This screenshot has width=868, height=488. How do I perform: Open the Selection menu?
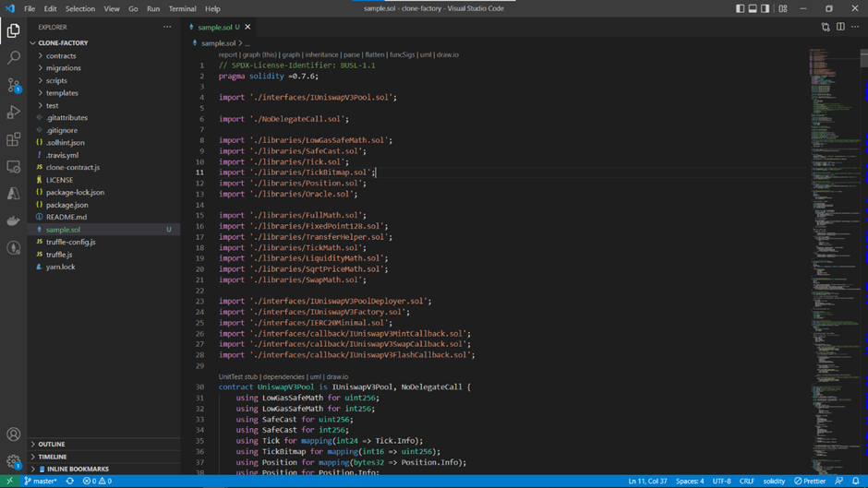point(80,8)
